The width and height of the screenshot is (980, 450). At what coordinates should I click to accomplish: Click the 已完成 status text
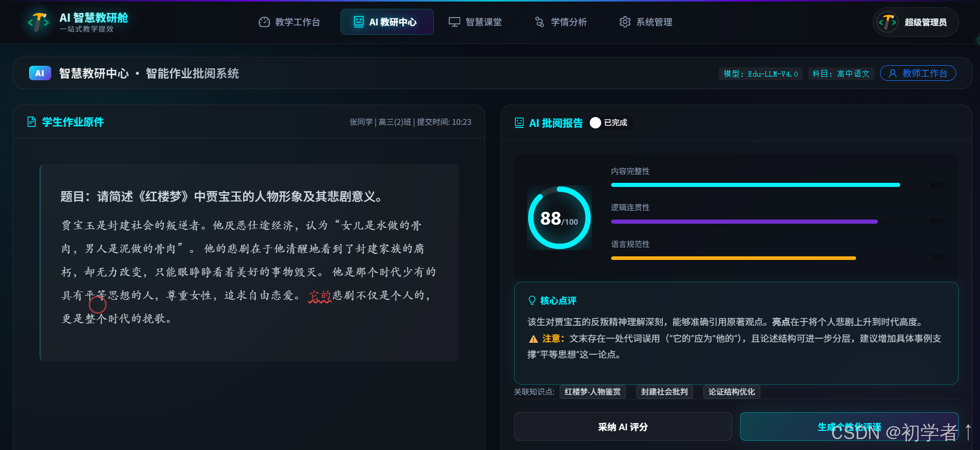[x=616, y=123]
